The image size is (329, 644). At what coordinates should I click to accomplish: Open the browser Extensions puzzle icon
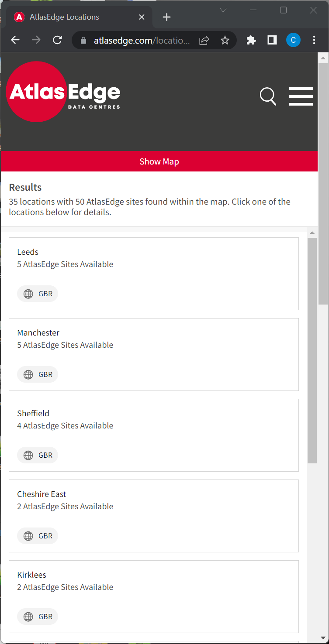(x=251, y=40)
